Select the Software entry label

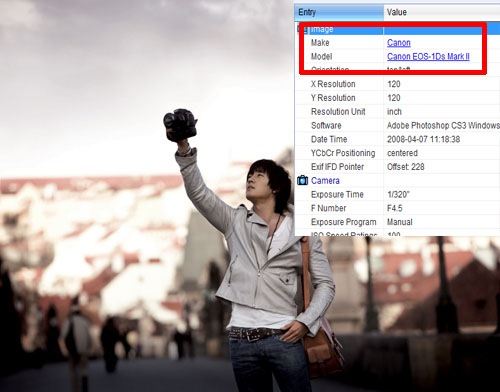326,126
